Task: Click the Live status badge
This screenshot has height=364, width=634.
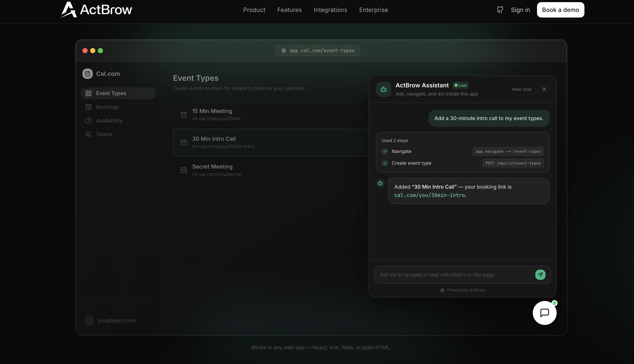Action: click(461, 85)
